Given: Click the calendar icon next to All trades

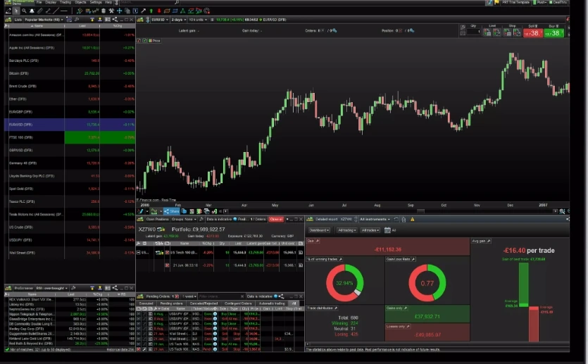Looking at the screenshot, I should 387,230.
